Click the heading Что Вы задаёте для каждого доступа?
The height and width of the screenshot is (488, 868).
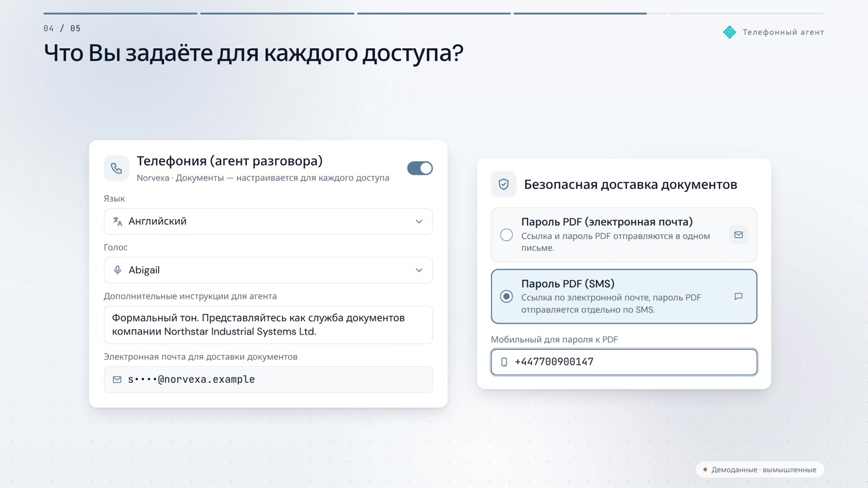click(253, 53)
